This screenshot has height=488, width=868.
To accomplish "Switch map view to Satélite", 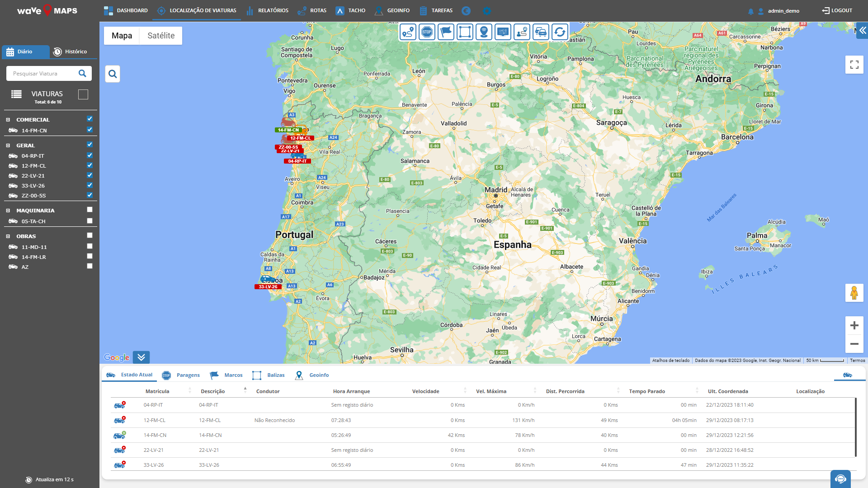I will pos(161,36).
